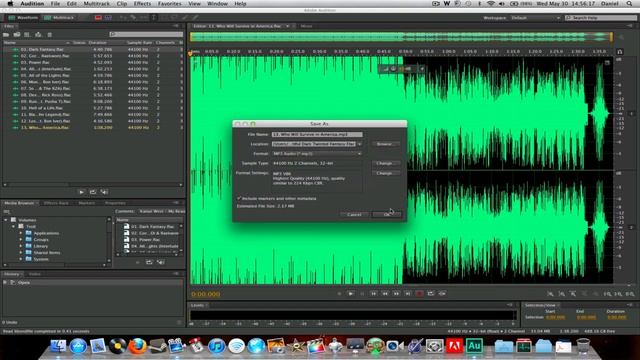Screen dimensions: 640x360
Task: Open the Editor file dropdown arrow
Action: coord(288,26)
